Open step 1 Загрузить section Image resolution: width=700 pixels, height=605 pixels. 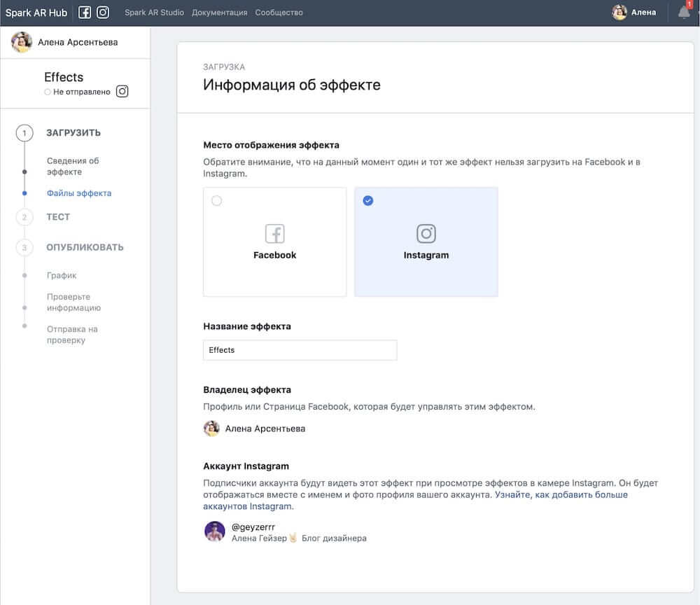pos(73,133)
